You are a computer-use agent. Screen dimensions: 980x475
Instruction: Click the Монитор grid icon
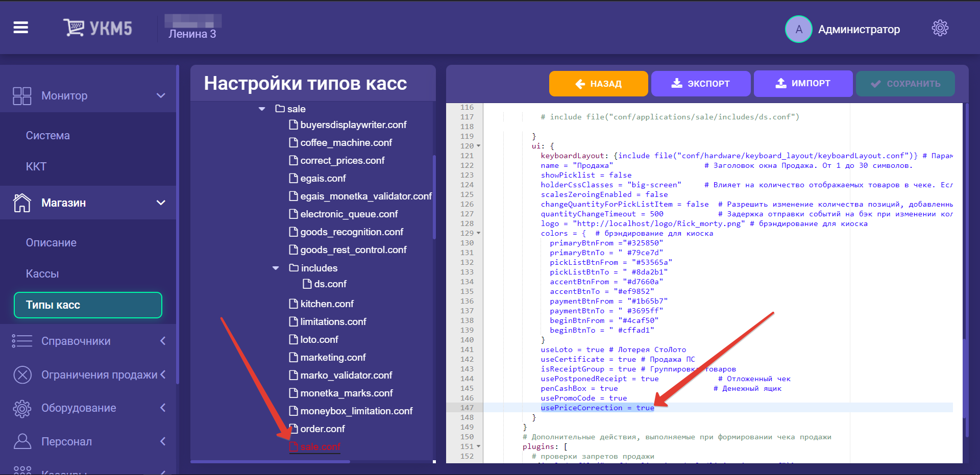click(x=22, y=96)
